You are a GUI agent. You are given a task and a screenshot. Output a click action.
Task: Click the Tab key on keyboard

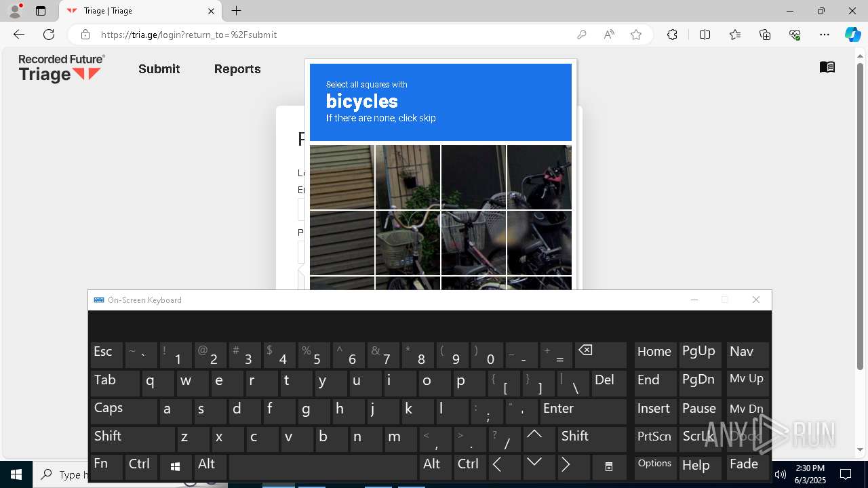pyautogui.click(x=115, y=384)
